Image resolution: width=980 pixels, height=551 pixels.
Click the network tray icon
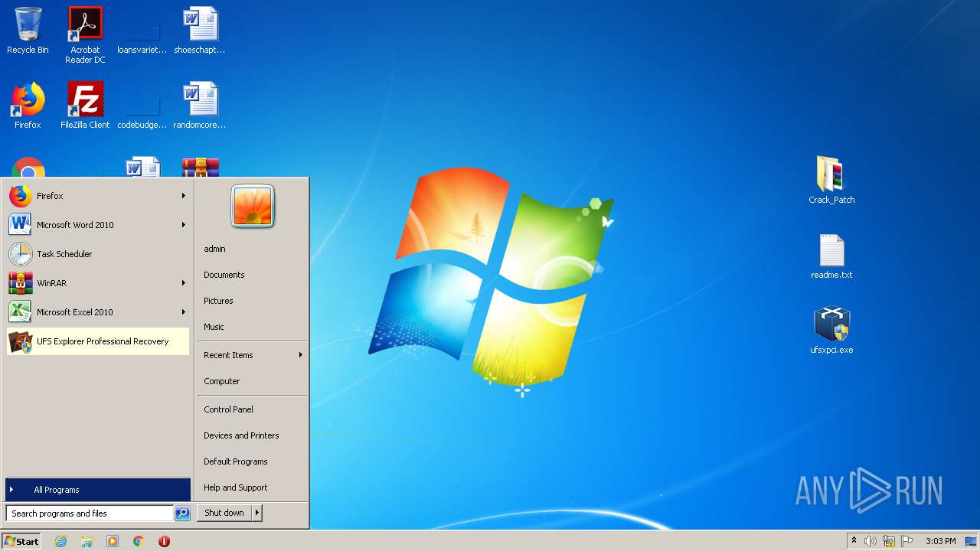point(889,541)
